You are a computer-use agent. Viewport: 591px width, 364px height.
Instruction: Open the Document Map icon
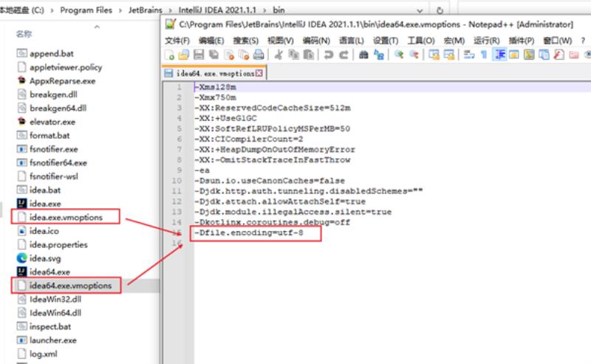(529, 55)
